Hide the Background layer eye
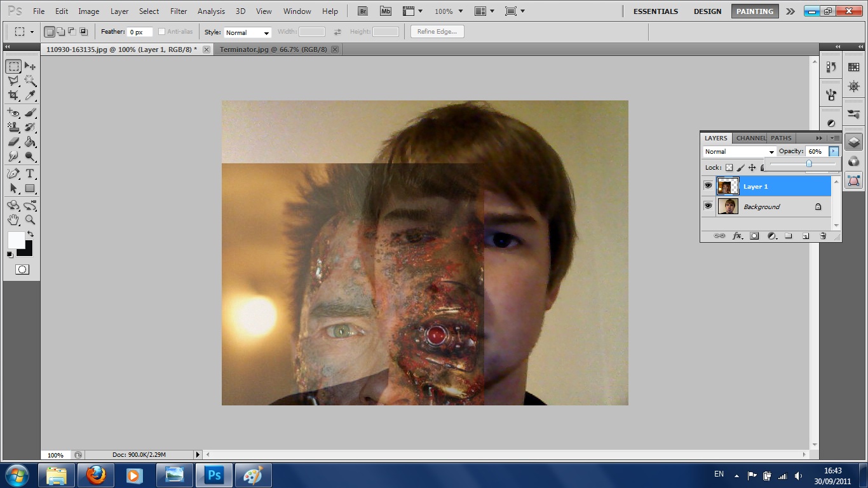Viewport: 868px width, 488px height. pyautogui.click(x=708, y=206)
